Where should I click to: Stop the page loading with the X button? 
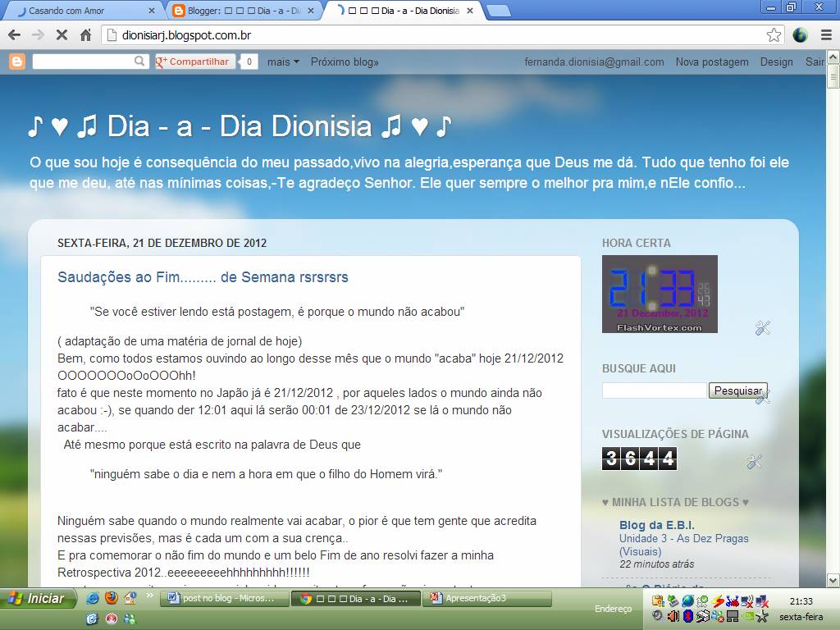tap(62, 35)
